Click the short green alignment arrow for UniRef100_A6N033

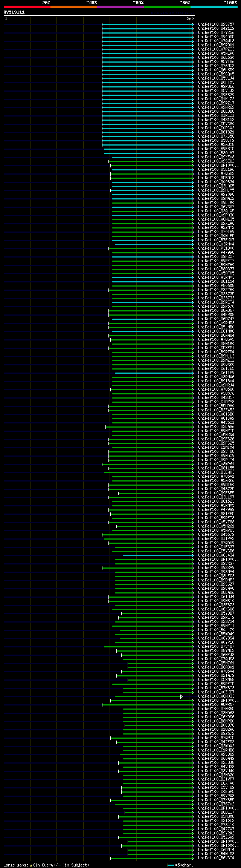click(x=149, y=696)
